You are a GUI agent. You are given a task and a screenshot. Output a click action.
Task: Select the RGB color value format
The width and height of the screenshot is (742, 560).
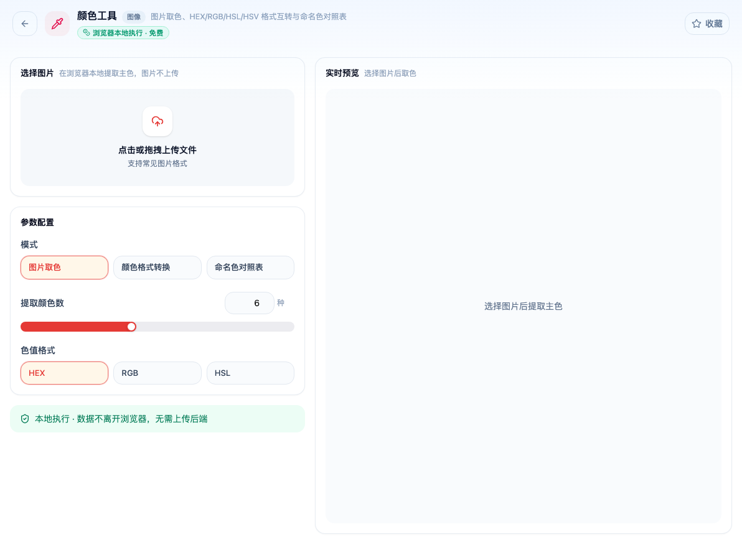157,373
